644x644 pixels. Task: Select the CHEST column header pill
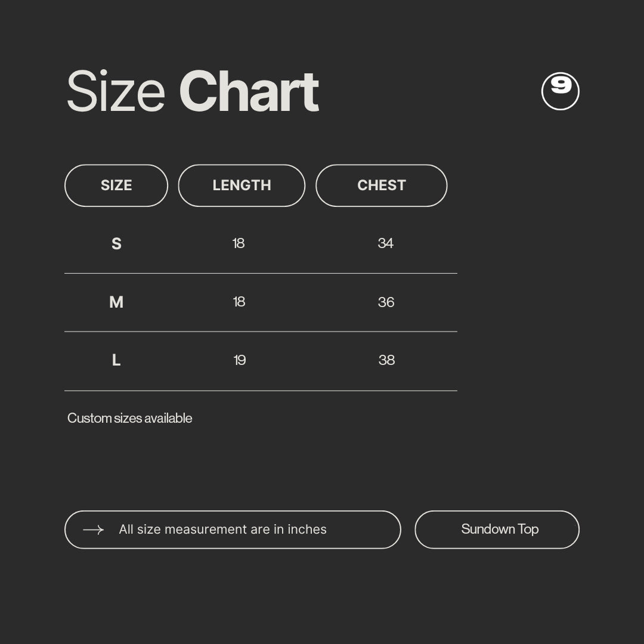(381, 185)
